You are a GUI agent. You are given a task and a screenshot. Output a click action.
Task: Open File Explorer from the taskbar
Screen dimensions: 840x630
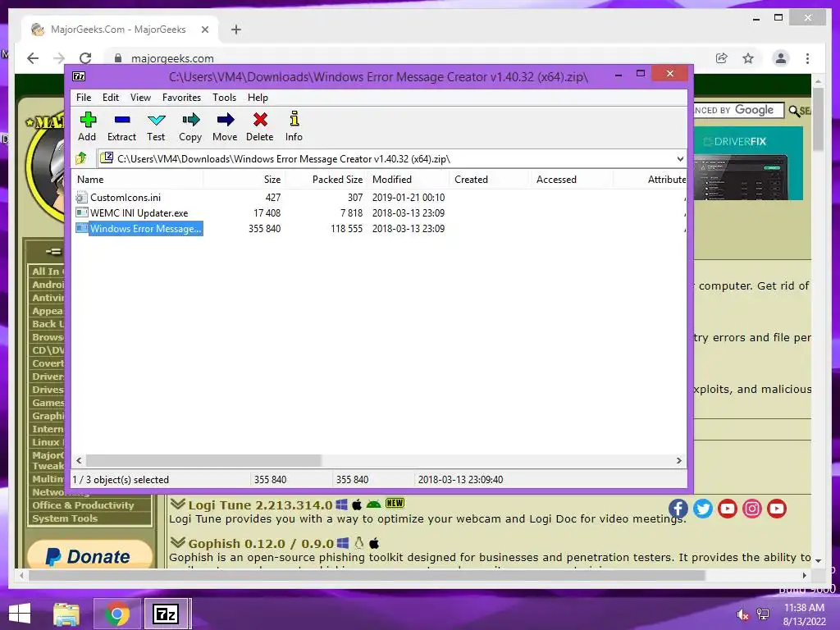tap(66, 614)
